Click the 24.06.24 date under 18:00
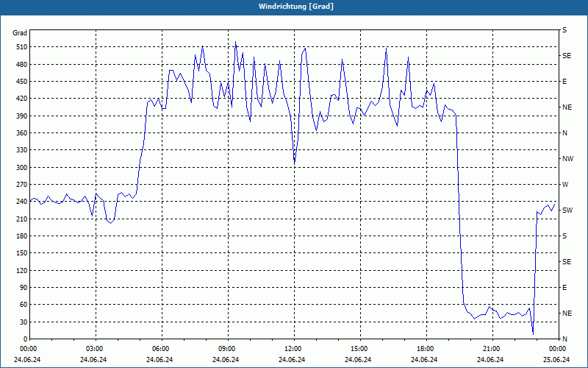 coord(424,360)
